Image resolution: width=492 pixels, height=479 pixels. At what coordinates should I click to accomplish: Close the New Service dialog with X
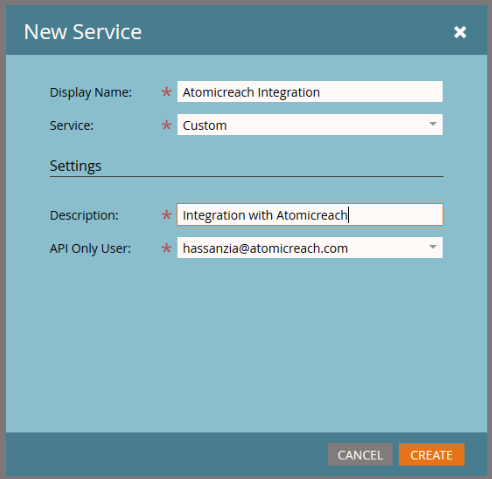(x=460, y=32)
